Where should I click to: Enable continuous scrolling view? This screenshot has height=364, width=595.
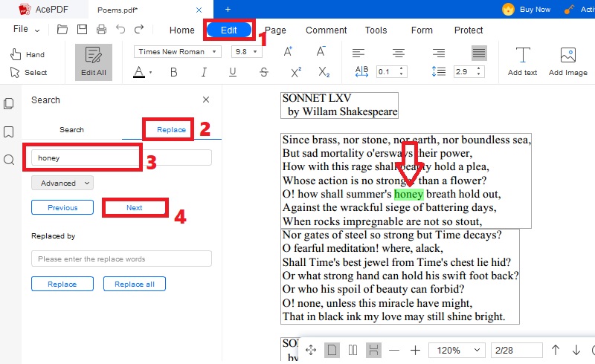[373, 350]
